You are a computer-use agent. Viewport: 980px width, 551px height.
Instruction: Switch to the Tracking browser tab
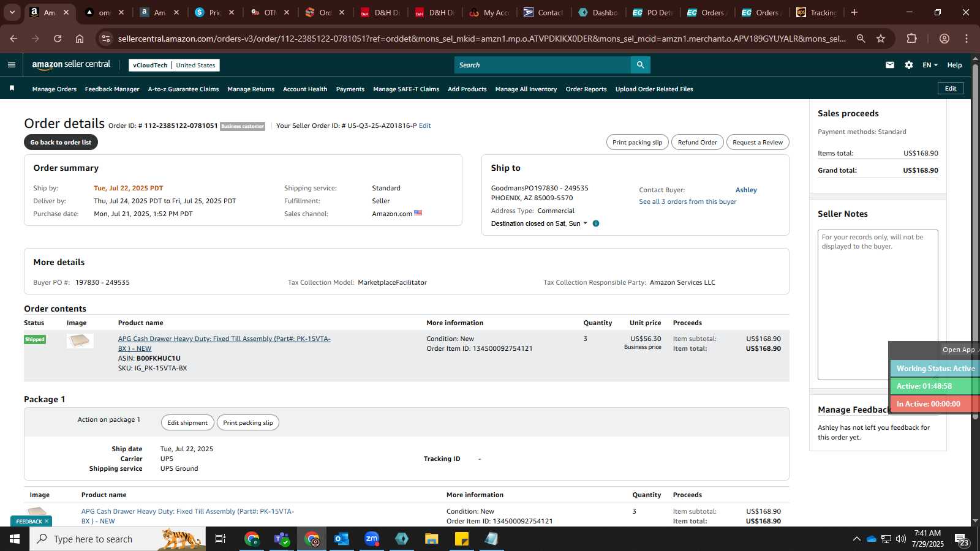pos(816,12)
